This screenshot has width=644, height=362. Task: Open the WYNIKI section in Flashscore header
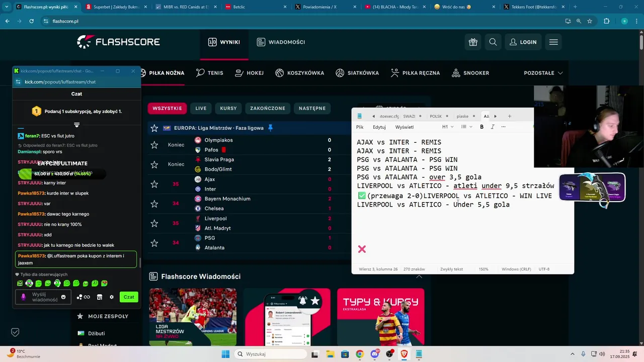click(224, 42)
